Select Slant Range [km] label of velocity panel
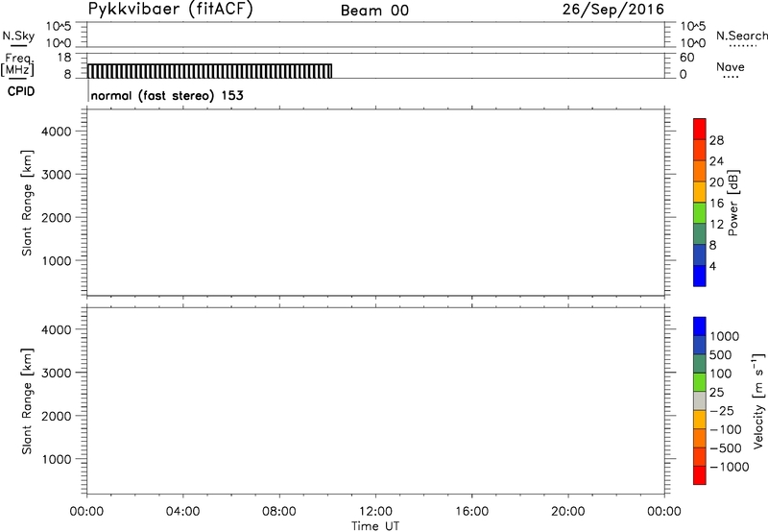The width and height of the screenshot is (768, 532). click(x=27, y=400)
